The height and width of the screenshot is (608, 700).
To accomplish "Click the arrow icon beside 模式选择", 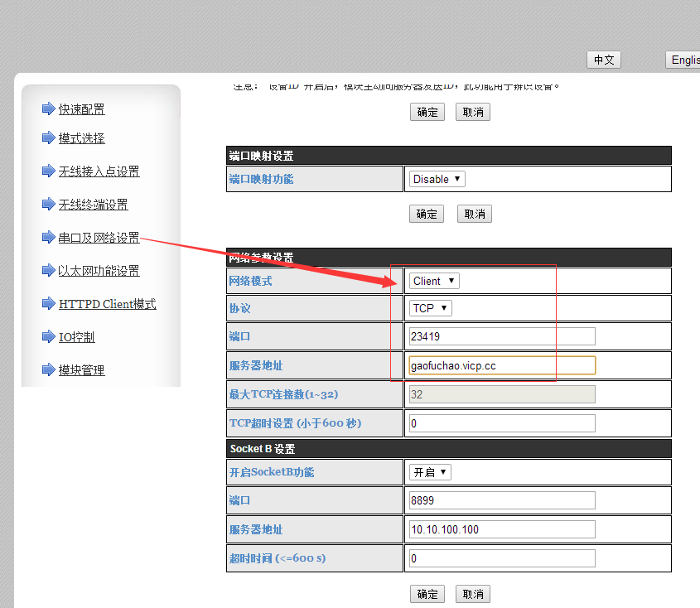I will point(48,138).
